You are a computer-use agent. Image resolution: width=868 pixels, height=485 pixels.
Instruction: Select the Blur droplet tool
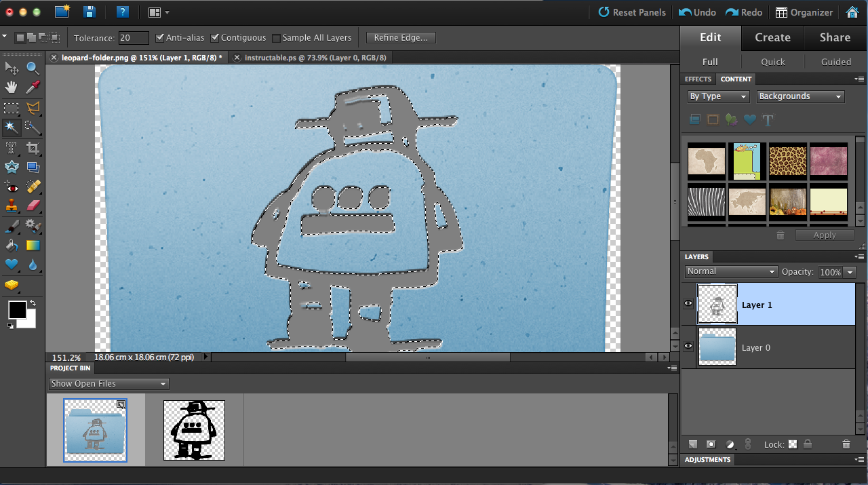tap(33, 265)
